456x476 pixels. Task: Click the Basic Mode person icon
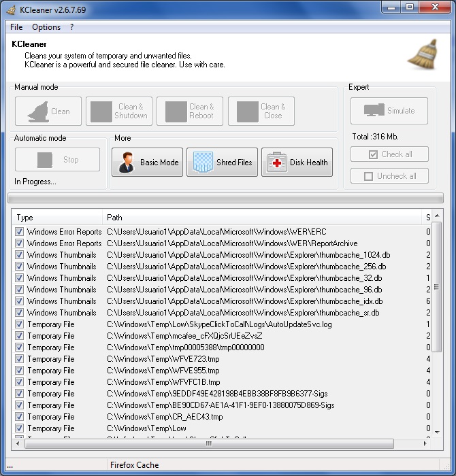point(126,163)
